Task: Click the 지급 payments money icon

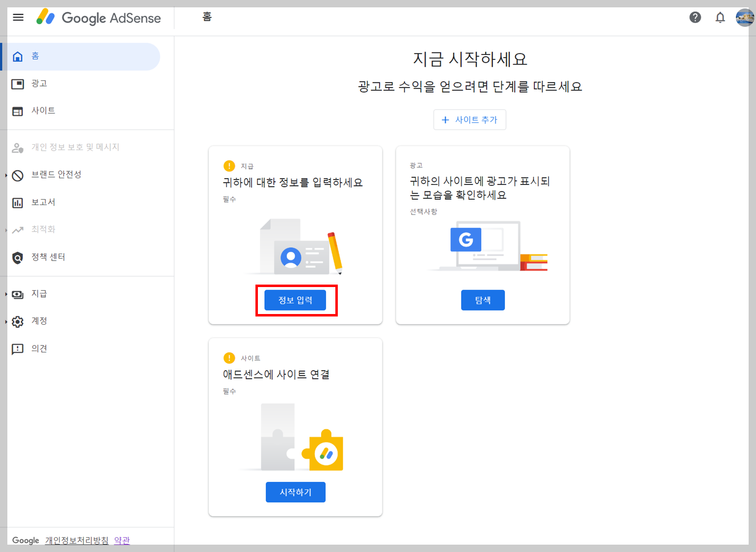Action: pyautogui.click(x=18, y=294)
